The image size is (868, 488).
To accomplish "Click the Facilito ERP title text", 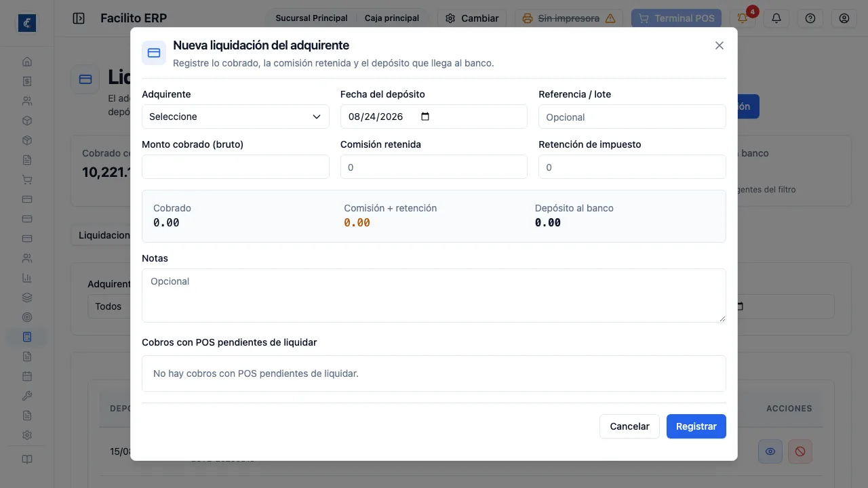I will click(x=134, y=18).
